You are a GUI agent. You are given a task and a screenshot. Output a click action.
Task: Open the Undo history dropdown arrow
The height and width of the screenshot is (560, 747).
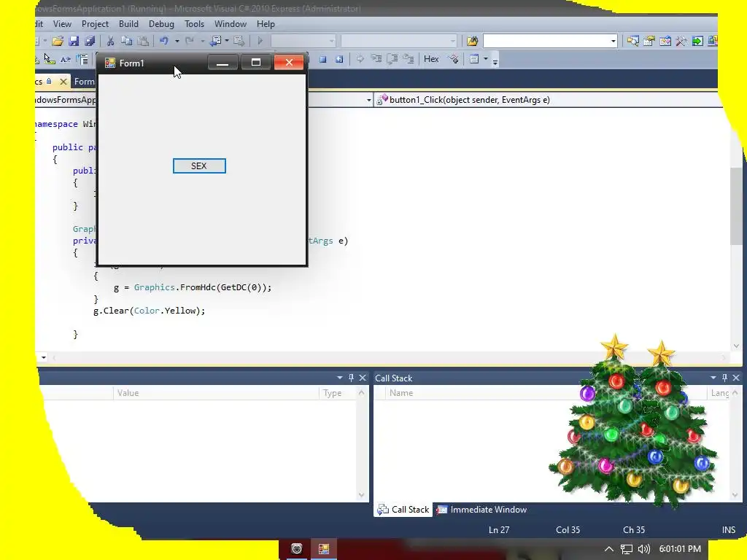point(177,41)
